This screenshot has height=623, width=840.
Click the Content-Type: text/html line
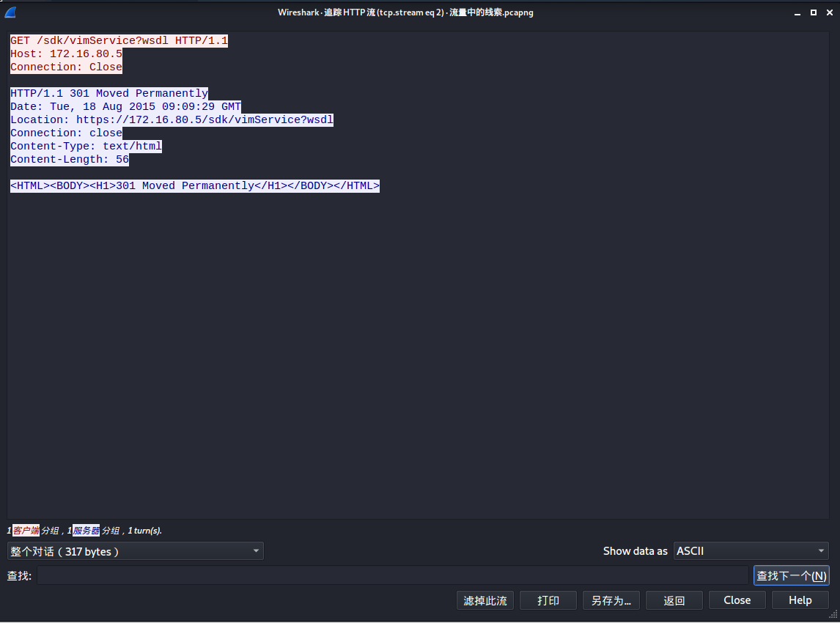[x=86, y=147]
